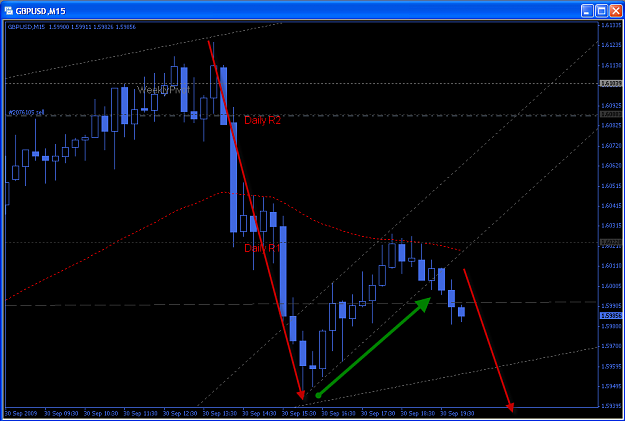Click the '30 Sep 13:30' time axis label
This screenshot has height=421, width=625.
pos(220,413)
